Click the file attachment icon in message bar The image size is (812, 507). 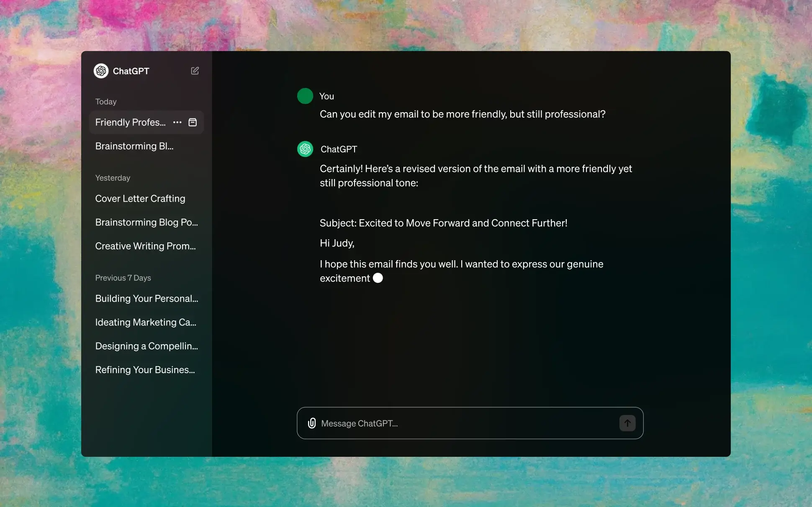312,423
